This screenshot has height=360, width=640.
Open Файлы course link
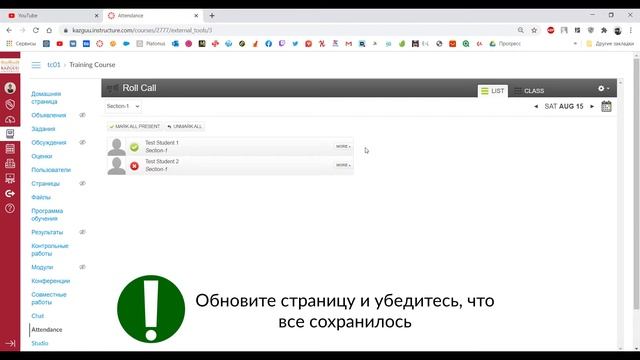tap(41, 197)
